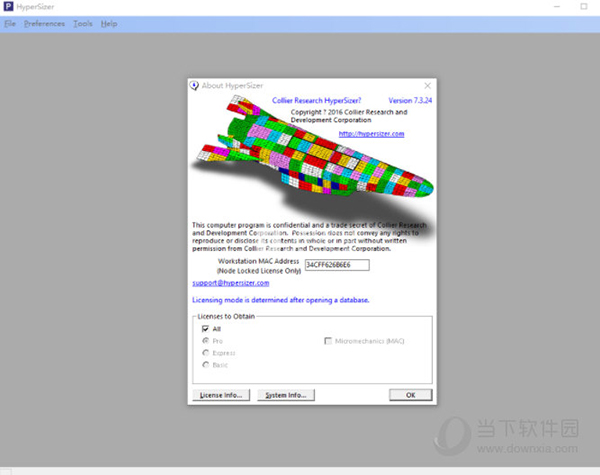Click the License Info... button
Screen dimensions: 600x475
[221, 395]
